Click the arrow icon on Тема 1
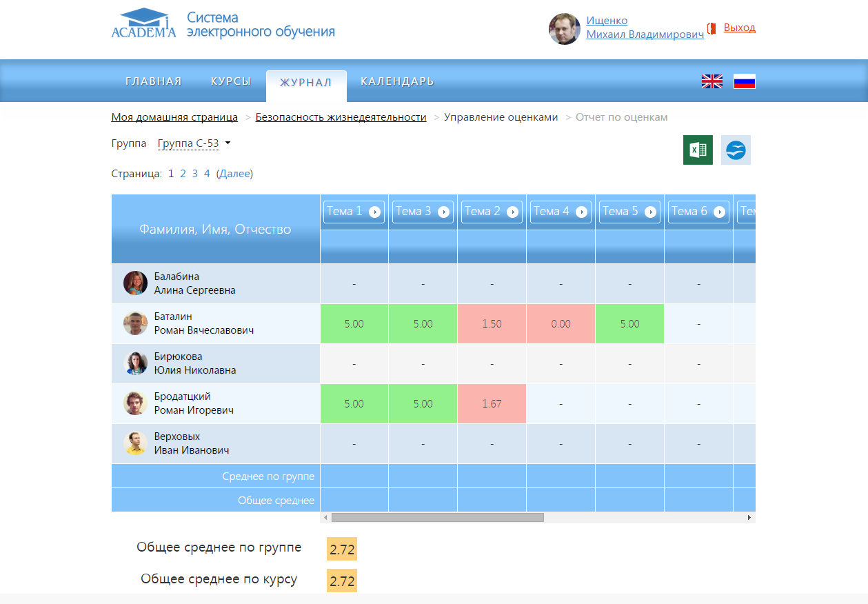 [374, 212]
